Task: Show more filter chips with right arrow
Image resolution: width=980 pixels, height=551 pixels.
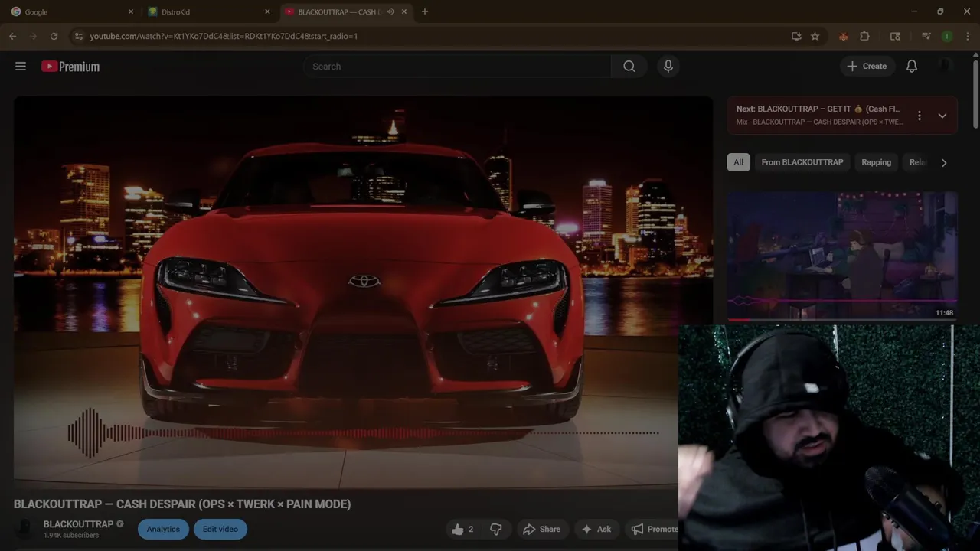Action: click(x=944, y=162)
